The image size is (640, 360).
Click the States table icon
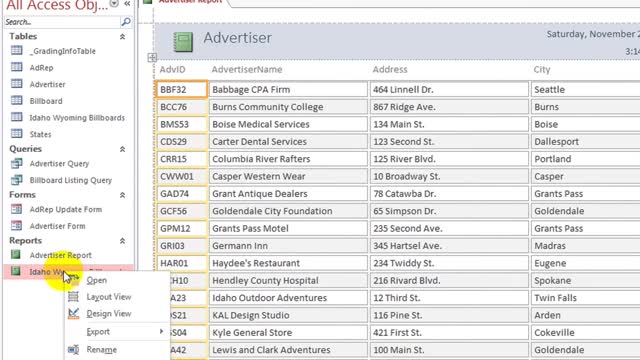[x=17, y=134]
